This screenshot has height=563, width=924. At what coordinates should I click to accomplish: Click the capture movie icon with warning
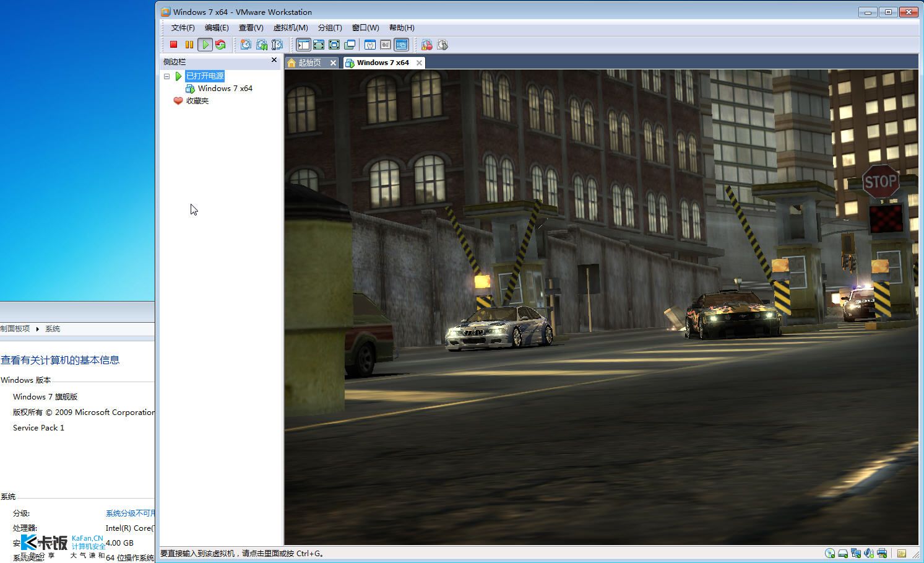tap(426, 45)
